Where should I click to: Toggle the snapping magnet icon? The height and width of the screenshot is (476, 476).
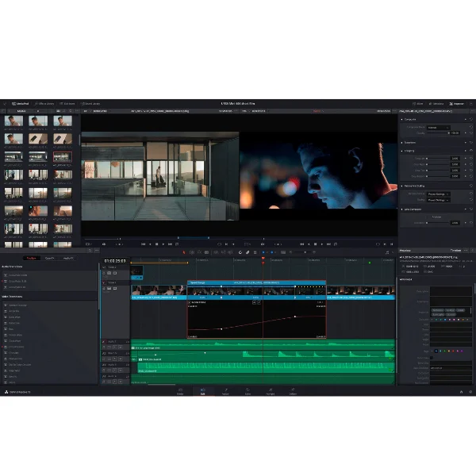[x=240, y=252]
